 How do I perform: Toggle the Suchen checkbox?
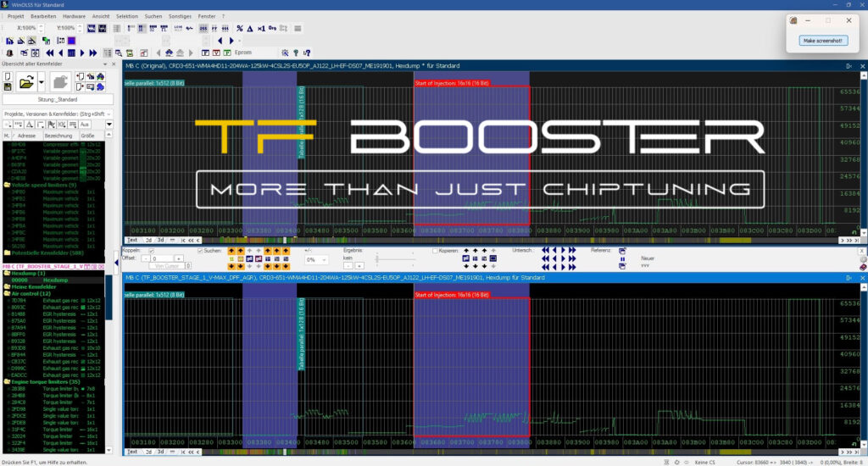point(200,251)
